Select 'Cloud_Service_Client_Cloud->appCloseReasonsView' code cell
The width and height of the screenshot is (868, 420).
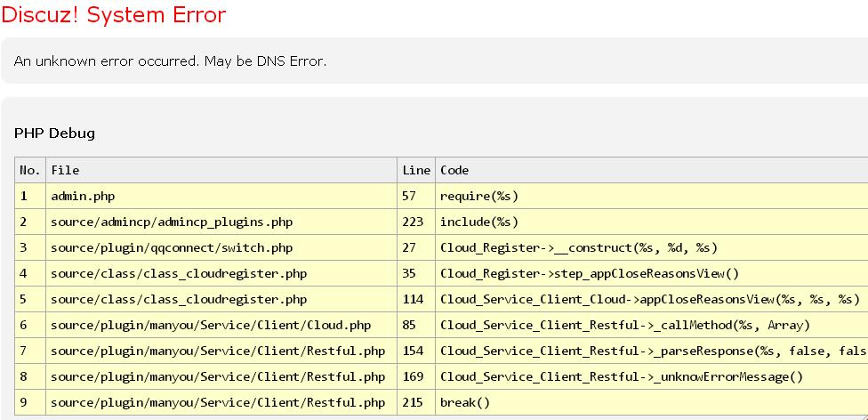click(x=652, y=299)
